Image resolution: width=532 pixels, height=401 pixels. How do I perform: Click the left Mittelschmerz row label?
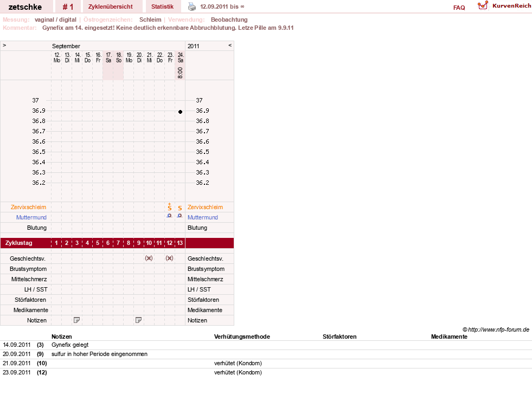29,279
